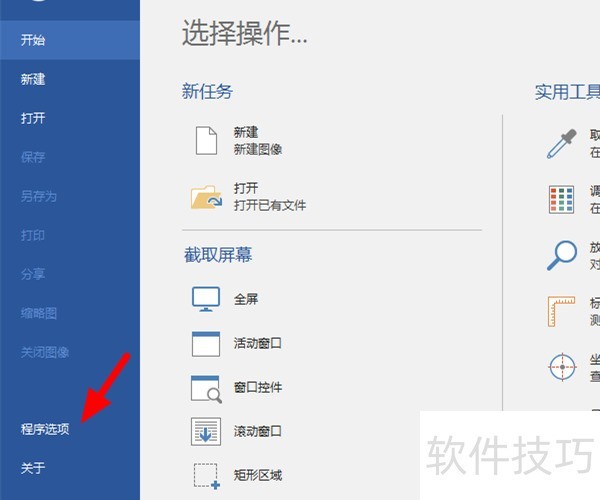Click the down-arrow page icon for 滚动窗口
This screenshot has height=500, width=600.
tap(206, 432)
